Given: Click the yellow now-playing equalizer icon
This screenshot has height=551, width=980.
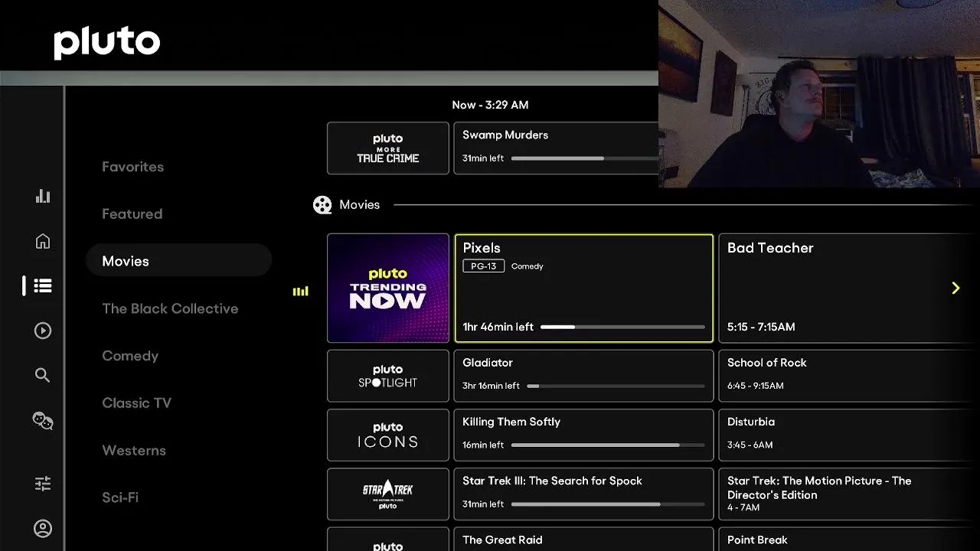Looking at the screenshot, I should [x=301, y=291].
